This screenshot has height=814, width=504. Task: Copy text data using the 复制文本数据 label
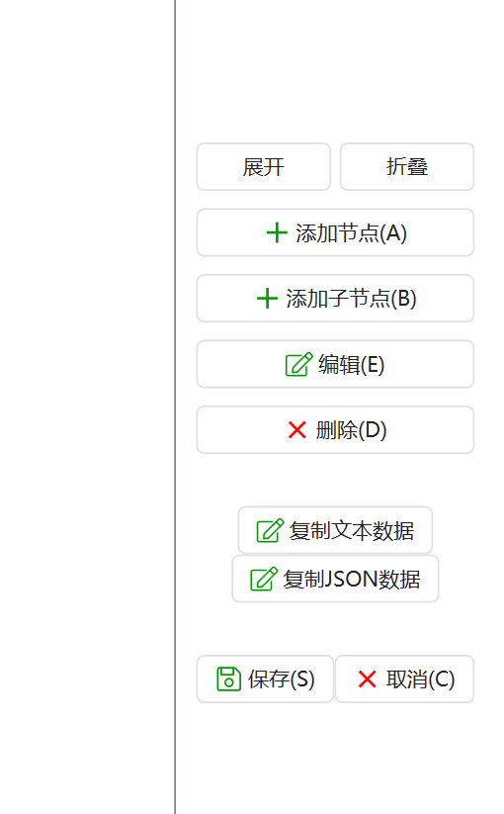tap(352, 530)
